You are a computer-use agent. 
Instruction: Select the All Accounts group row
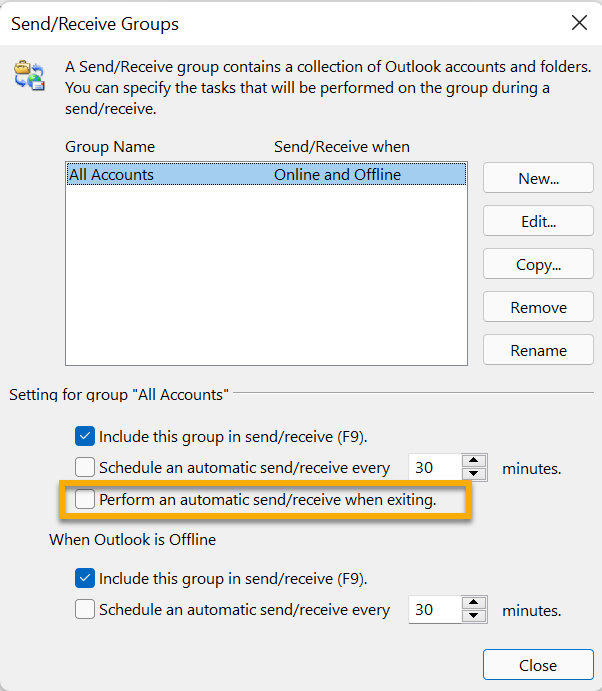coord(266,175)
